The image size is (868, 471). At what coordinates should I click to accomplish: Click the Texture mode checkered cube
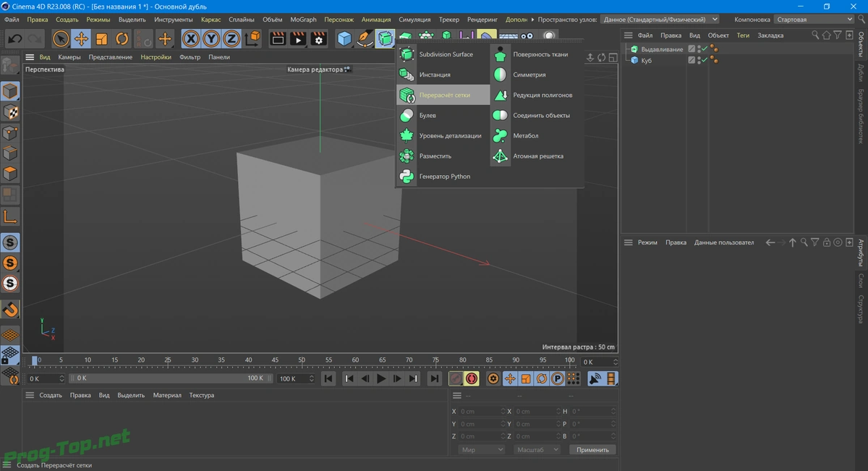point(10,112)
